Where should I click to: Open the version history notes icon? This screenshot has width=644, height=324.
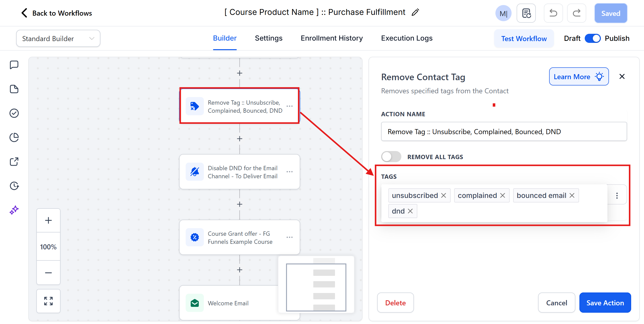point(526,13)
